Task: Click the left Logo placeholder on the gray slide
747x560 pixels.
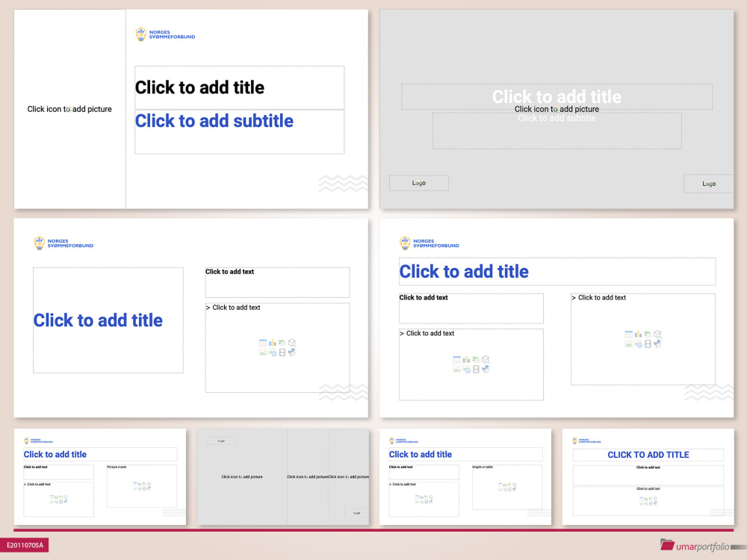Action: pyautogui.click(x=419, y=183)
